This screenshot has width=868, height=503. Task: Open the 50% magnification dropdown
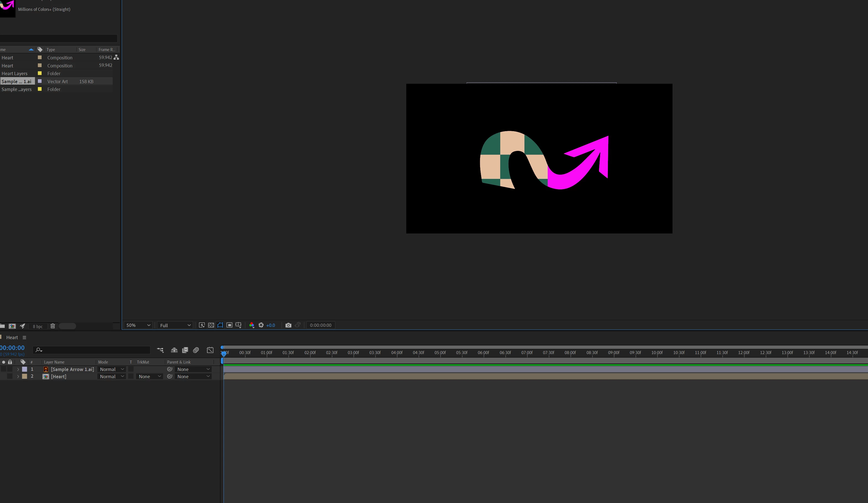(x=138, y=325)
